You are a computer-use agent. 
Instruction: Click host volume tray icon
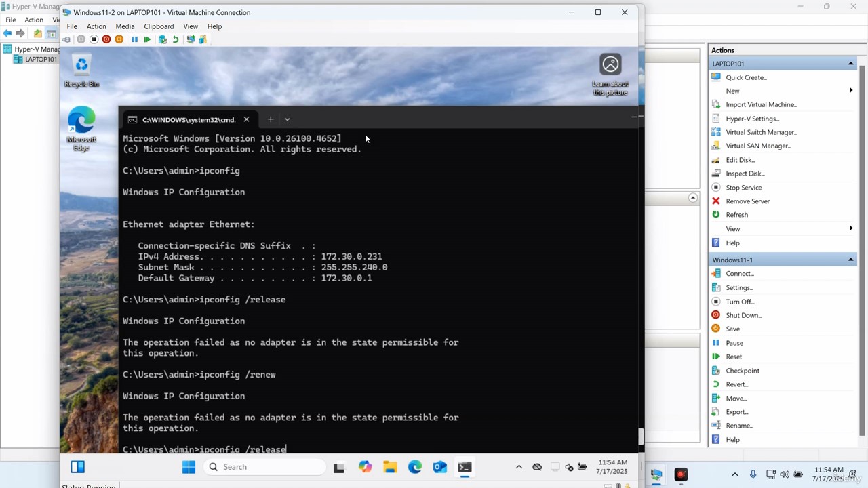point(785,474)
